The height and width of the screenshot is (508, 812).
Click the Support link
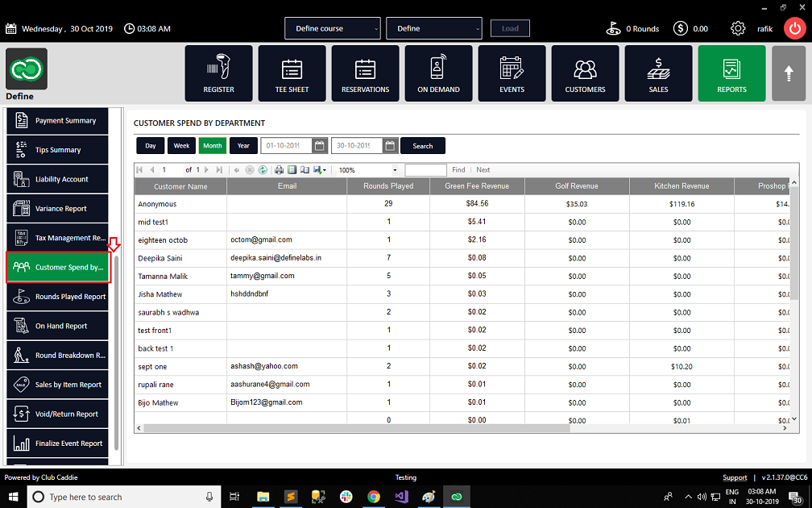pos(735,477)
